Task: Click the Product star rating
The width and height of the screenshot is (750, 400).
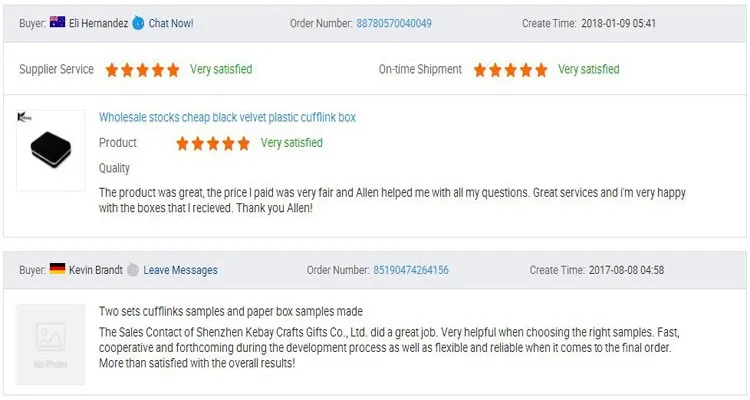Action: [x=212, y=143]
